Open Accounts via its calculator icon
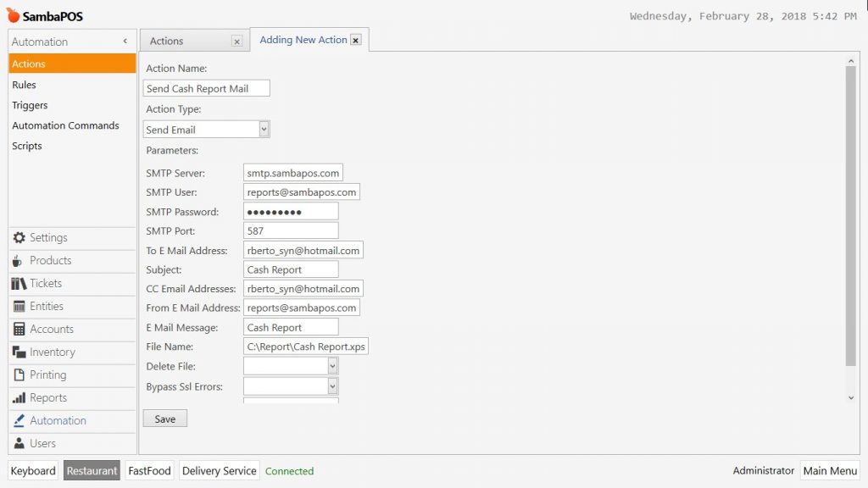This screenshot has height=488, width=868. 19,330
